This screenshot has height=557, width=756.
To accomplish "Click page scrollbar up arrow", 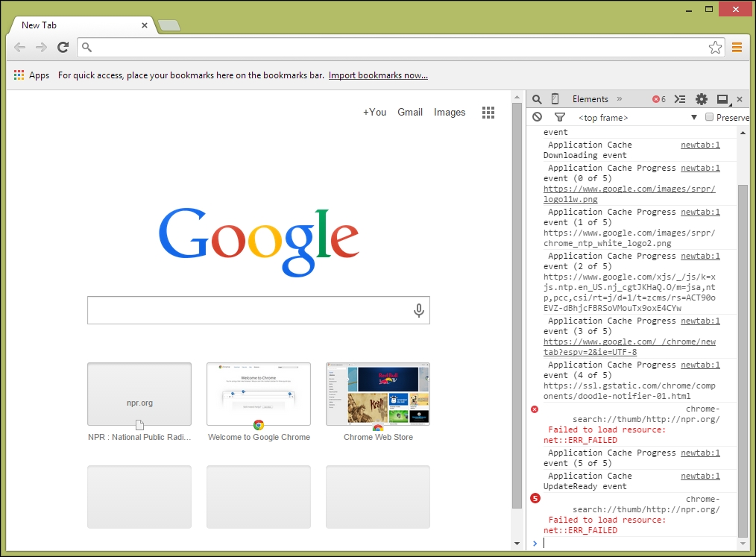I will click(517, 97).
